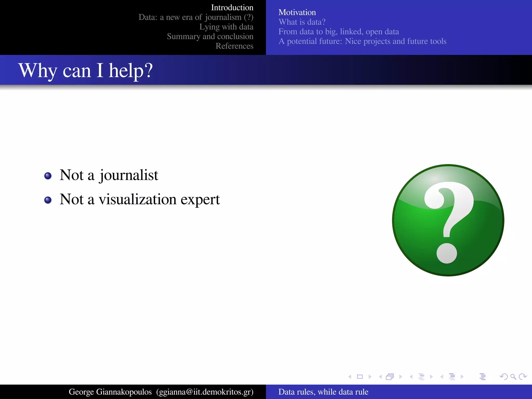Click the subsection navigation lines icon
Screen dimensions: 532x399
[x=421, y=377]
